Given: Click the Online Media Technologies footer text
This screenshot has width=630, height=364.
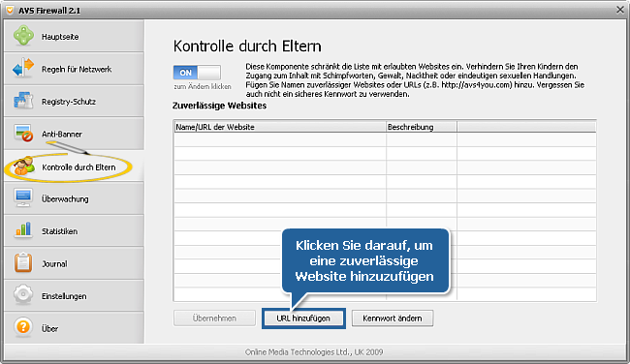Looking at the screenshot, I should pyautogui.click(x=314, y=352).
